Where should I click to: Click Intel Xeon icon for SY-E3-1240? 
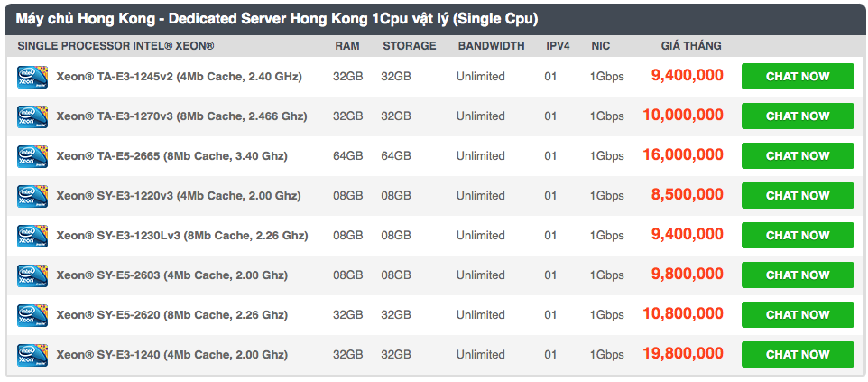[32, 356]
